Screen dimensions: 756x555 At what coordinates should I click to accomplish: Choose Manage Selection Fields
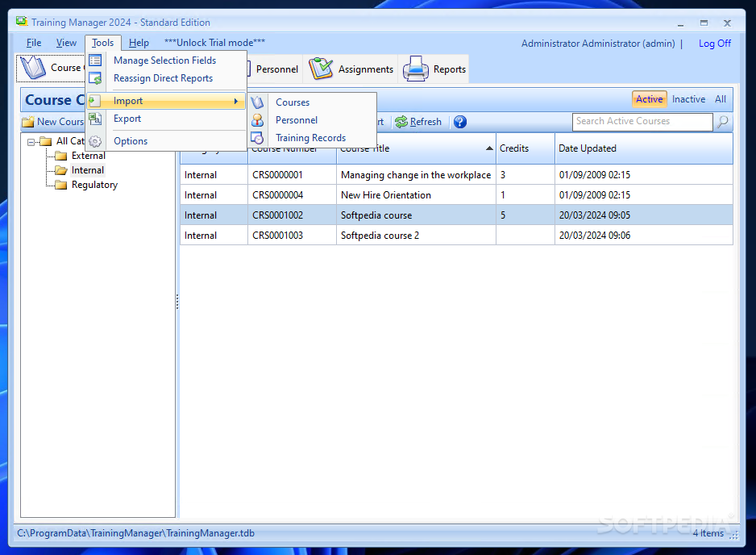pyautogui.click(x=166, y=61)
